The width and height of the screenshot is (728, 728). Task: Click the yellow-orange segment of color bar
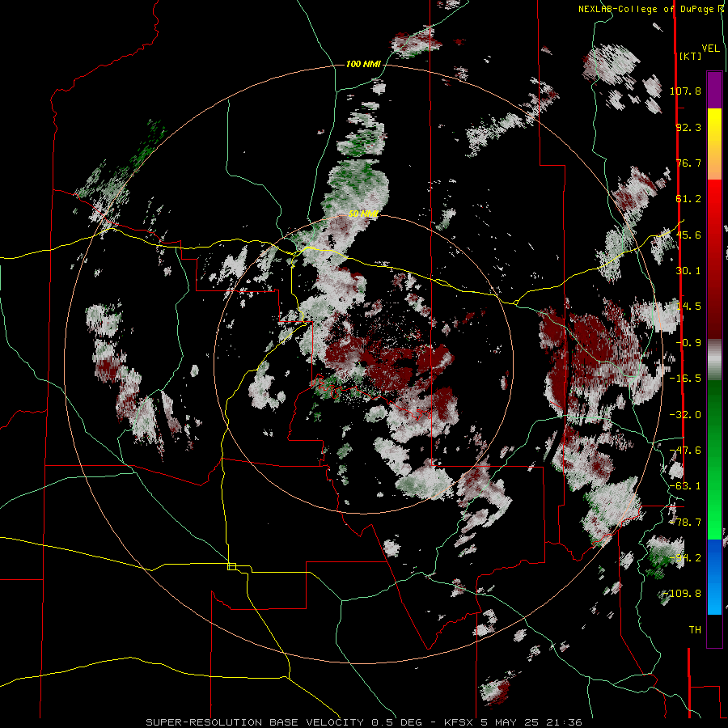(714, 144)
